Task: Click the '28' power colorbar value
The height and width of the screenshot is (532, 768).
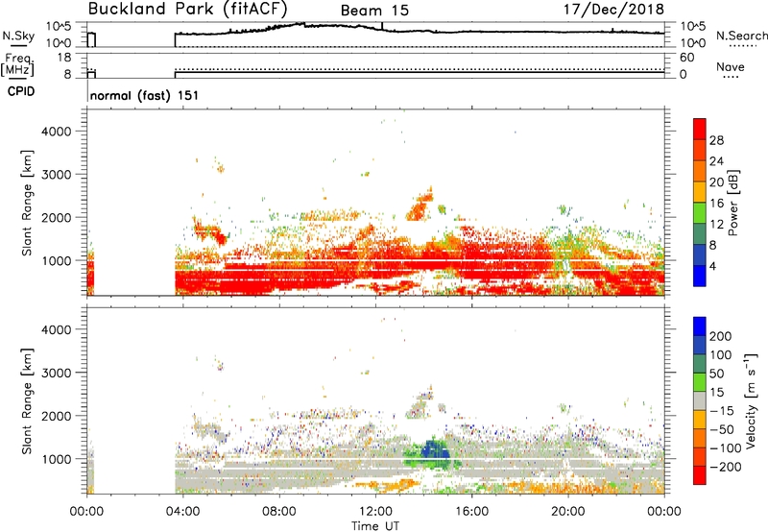Action: coord(716,140)
